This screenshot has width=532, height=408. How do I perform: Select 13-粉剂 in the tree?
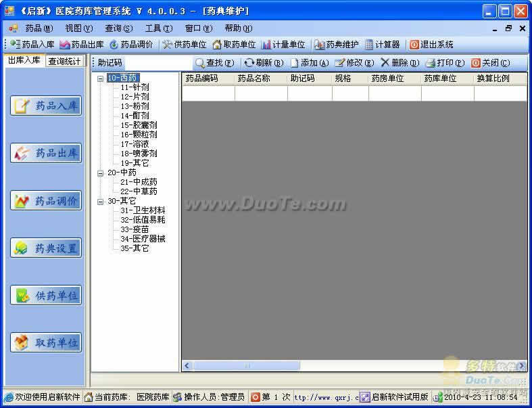[135, 107]
